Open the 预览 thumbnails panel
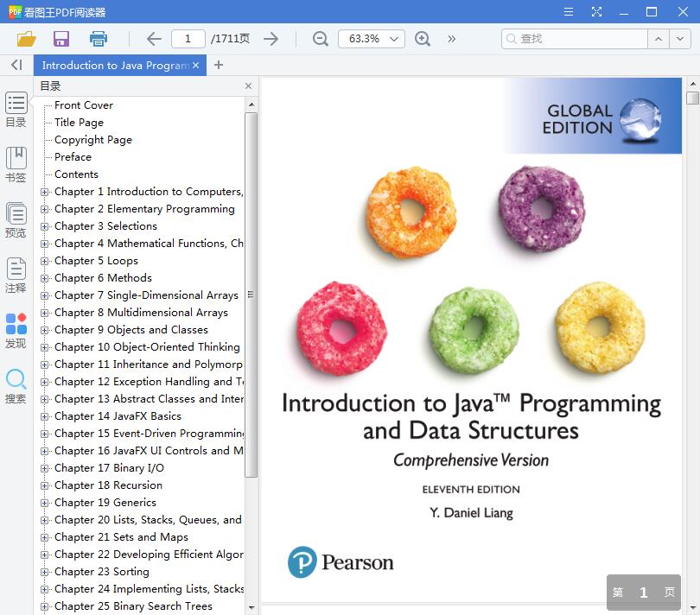The image size is (700, 615). 16,220
